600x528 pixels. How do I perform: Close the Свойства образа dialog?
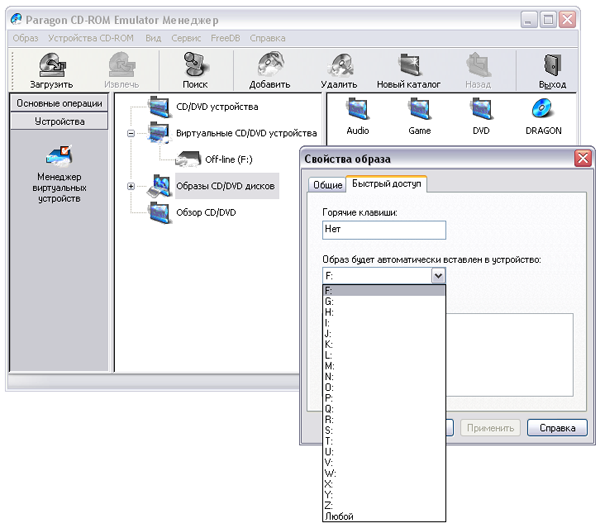[583, 158]
